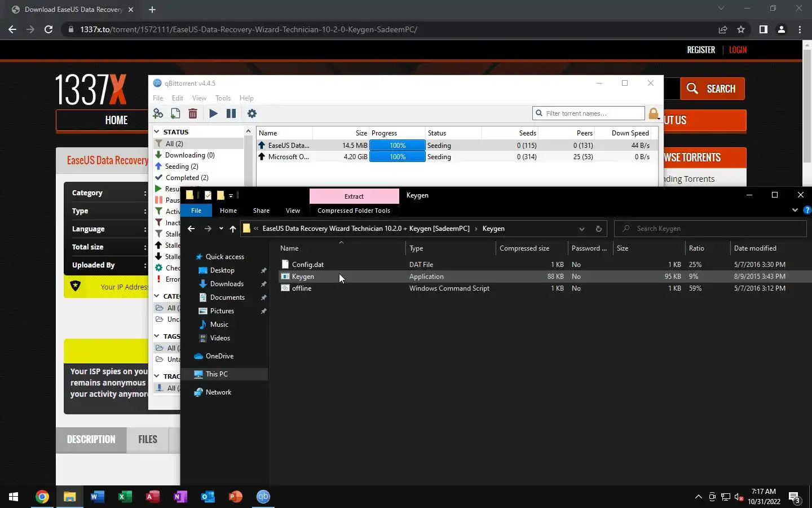Bookmark this page with the star icon
Image resolution: width=812 pixels, height=508 pixels.
click(x=741, y=29)
